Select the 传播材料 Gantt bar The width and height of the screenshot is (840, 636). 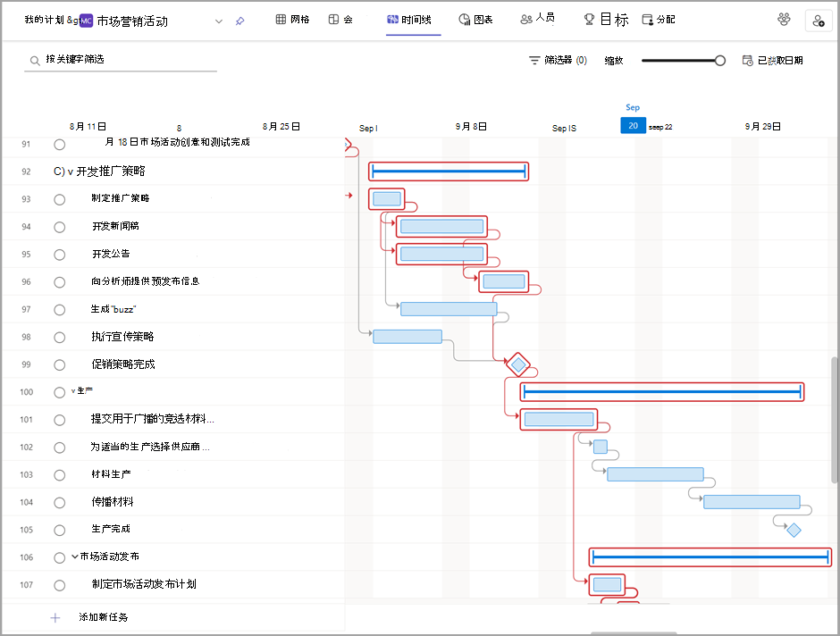tap(752, 502)
